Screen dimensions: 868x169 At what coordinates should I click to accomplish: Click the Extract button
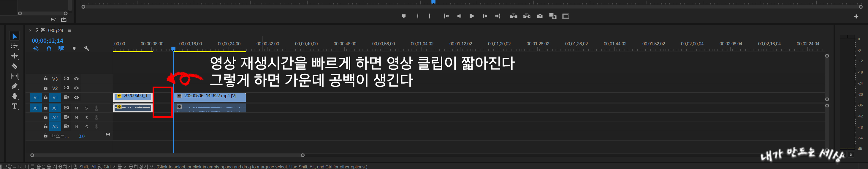[x=527, y=16]
